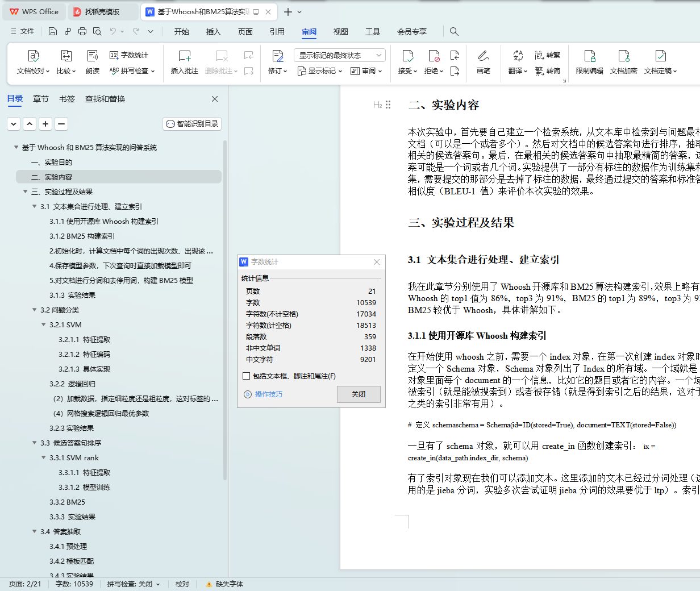This screenshot has height=591, width=700.
Task: Collapse the 3.2 问题分类 node
Action: (x=35, y=310)
